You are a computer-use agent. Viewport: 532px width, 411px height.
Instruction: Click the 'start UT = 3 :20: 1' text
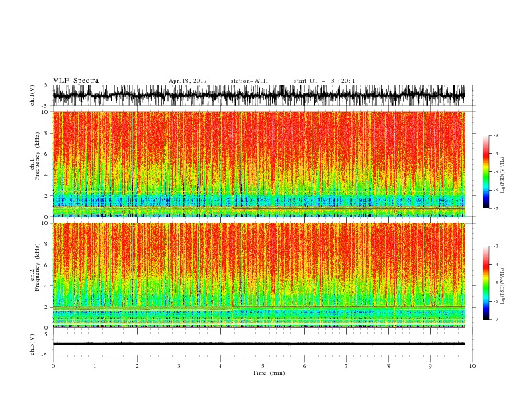[324, 81]
